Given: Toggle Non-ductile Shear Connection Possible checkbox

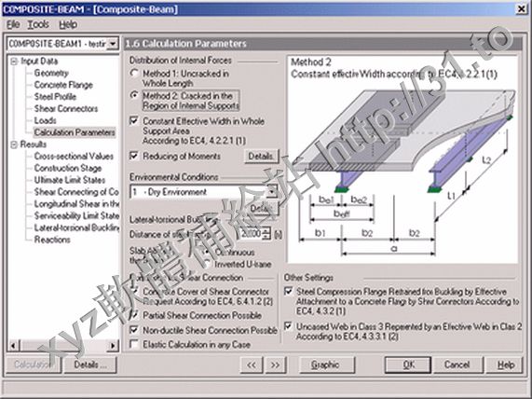Looking at the screenshot, I should (134, 330).
